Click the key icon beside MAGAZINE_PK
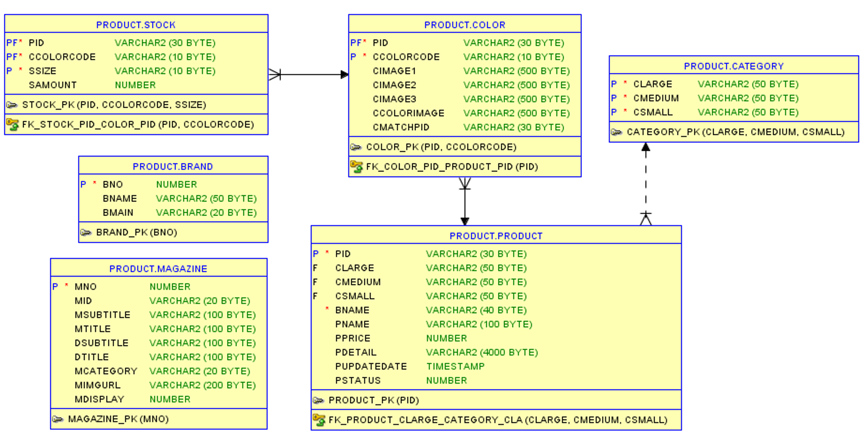The image size is (868, 439). pyautogui.click(x=58, y=419)
